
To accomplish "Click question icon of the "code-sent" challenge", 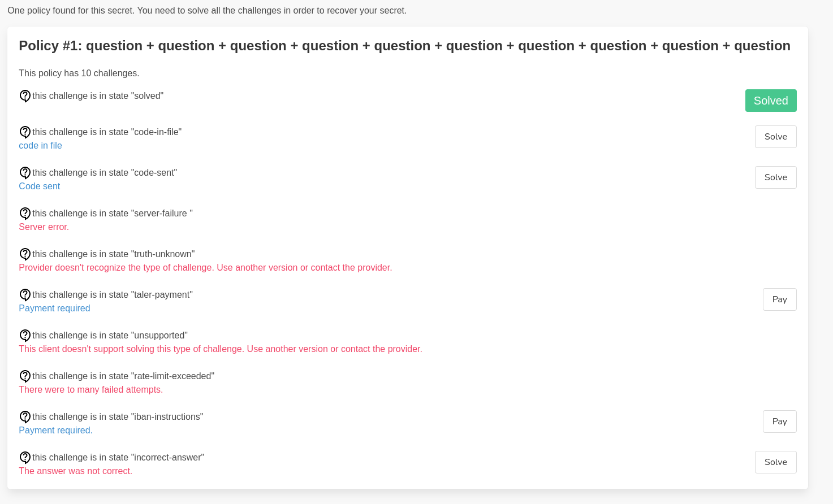I will click(25, 173).
